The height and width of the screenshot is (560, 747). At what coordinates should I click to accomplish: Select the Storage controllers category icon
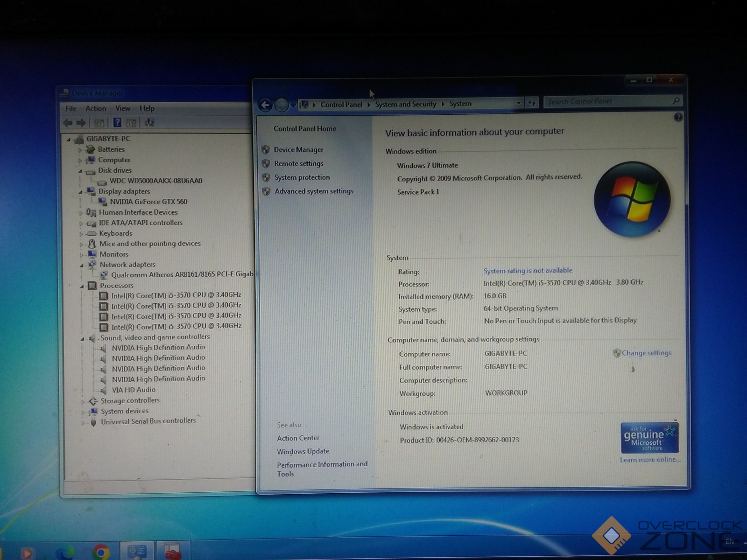pyautogui.click(x=93, y=401)
